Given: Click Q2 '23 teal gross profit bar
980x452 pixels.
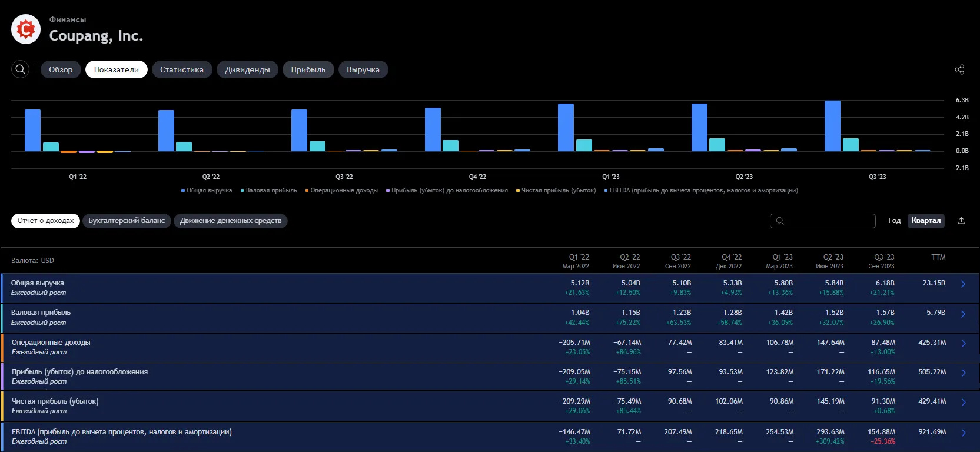Looking at the screenshot, I should click(717, 145).
